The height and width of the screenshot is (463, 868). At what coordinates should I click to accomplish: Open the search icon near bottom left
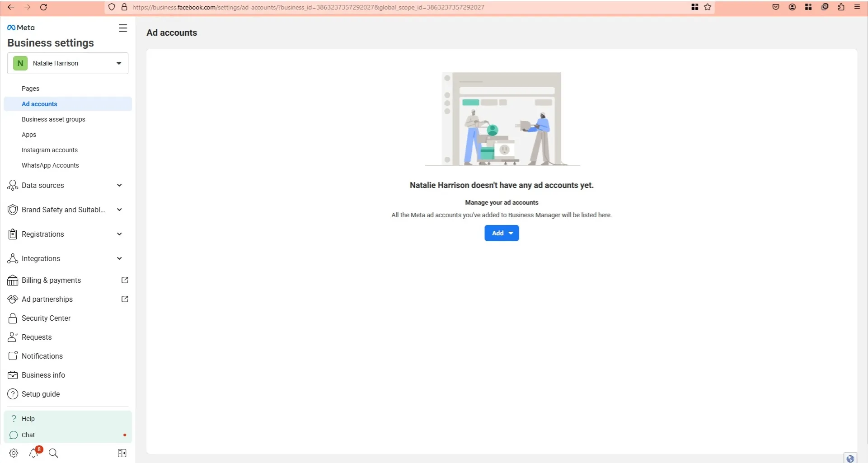click(53, 453)
